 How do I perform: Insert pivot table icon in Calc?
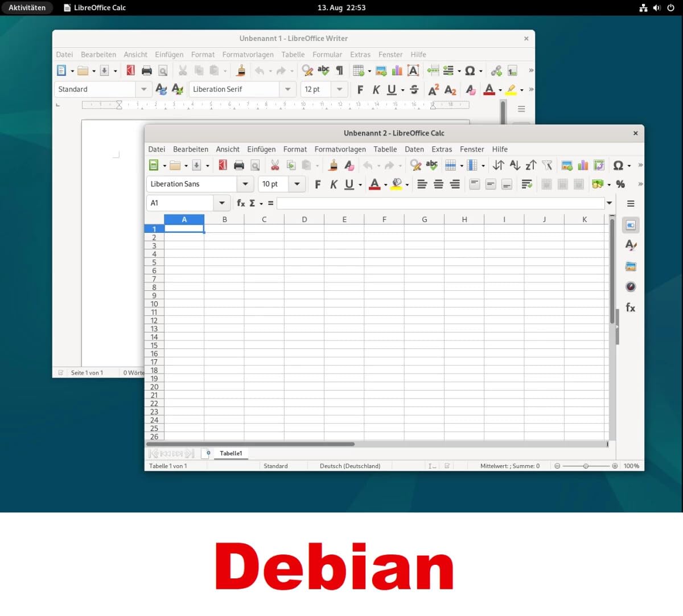pyautogui.click(x=599, y=165)
